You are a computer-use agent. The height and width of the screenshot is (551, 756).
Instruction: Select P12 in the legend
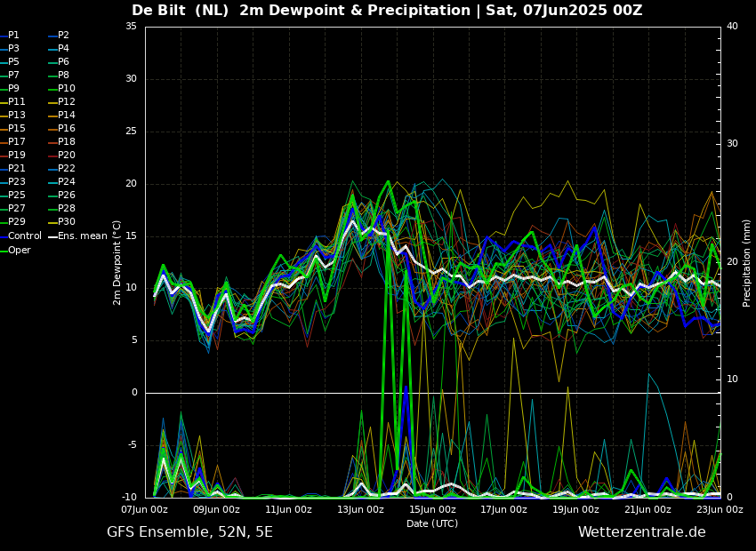[66, 102]
